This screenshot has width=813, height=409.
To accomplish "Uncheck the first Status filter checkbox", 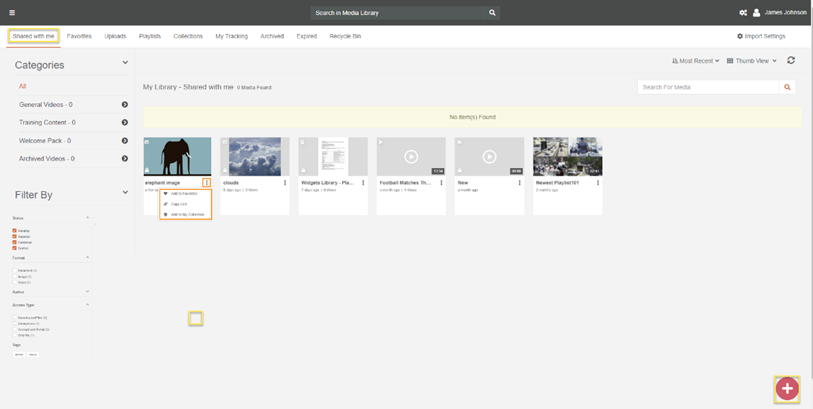I will pyautogui.click(x=15, y=230).
